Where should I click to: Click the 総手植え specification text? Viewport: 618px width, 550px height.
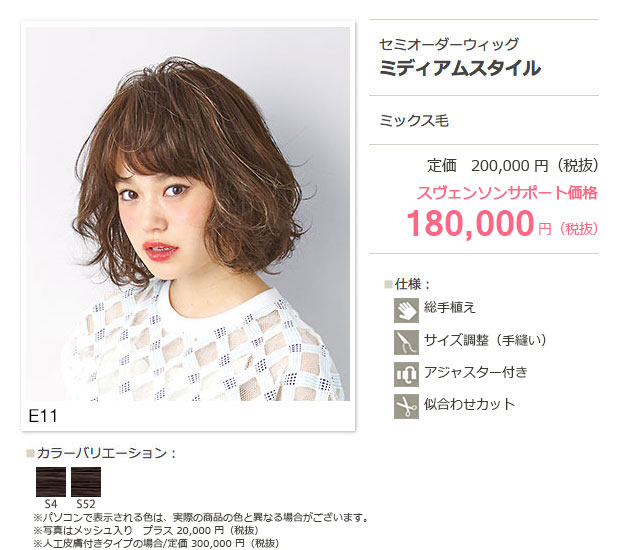(x=450, y=308)
